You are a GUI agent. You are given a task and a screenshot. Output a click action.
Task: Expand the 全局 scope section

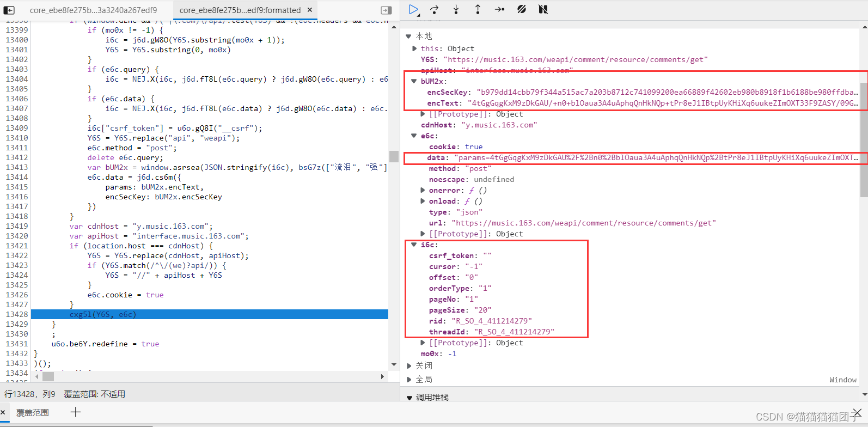pos(408,380)
